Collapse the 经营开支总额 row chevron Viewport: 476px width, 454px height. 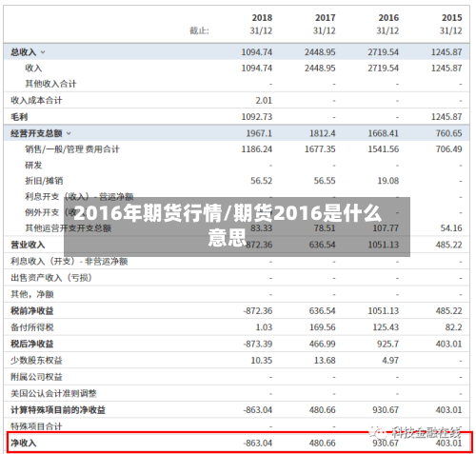click(x=69, y=133)
